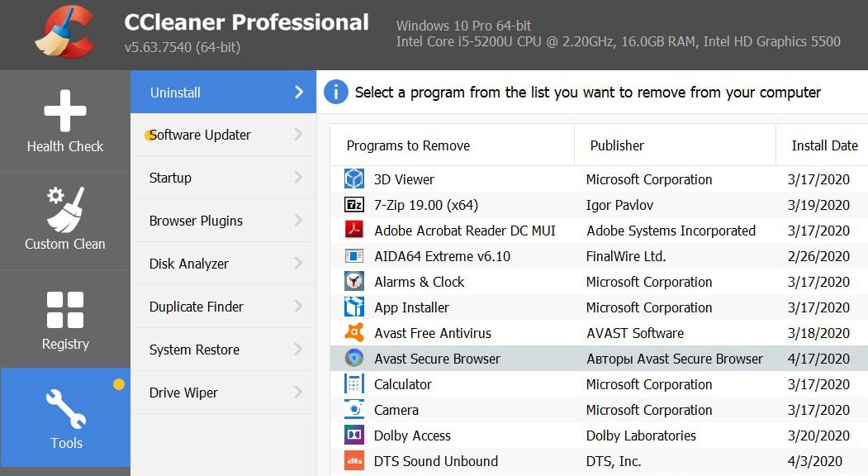868x476 pixels.
Task: Expand the System Restore chevron
Action: point(298,349)
